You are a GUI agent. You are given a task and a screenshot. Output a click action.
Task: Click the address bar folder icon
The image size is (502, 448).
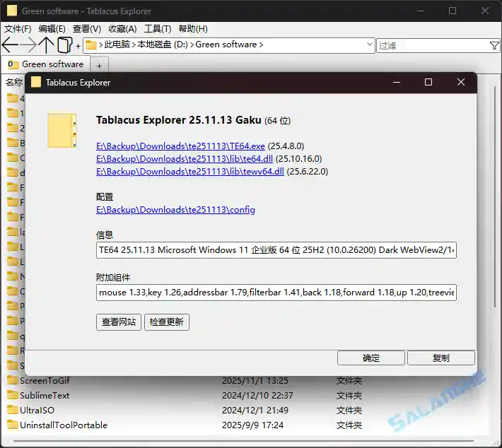pos(91,45)
